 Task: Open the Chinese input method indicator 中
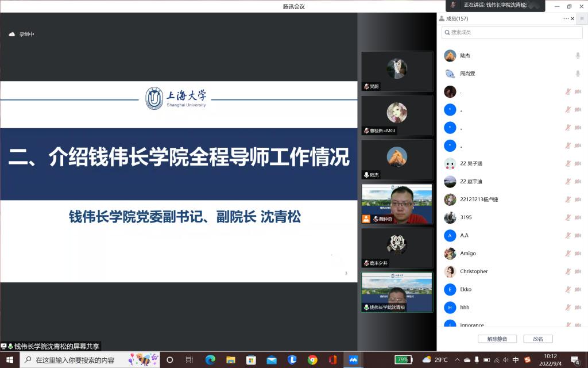pyautogui.click(x=515, y=360)
